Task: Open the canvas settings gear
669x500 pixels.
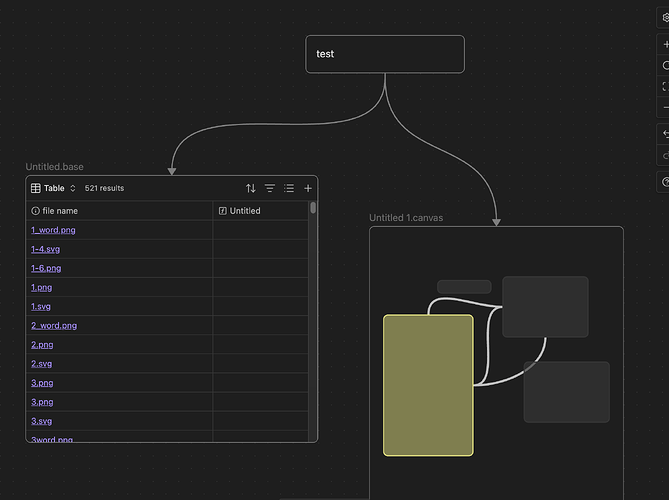Action: click(666, 18)
